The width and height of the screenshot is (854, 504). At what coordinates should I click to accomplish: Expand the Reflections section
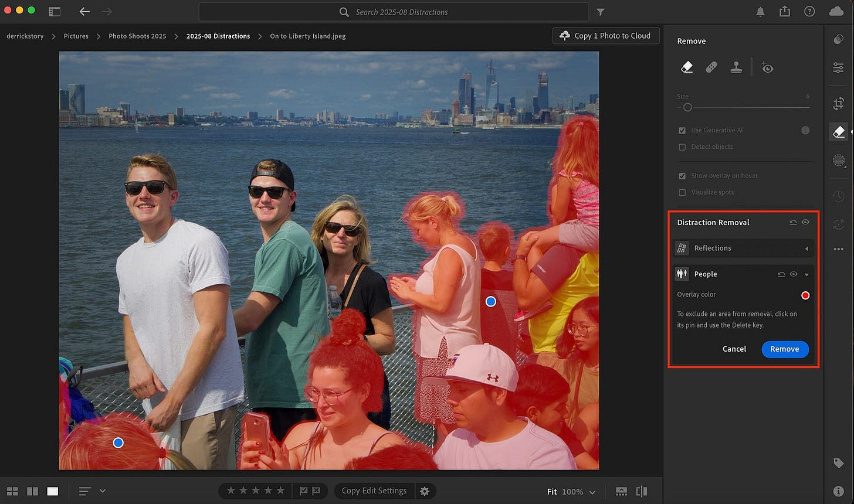[x=806, y=248]
